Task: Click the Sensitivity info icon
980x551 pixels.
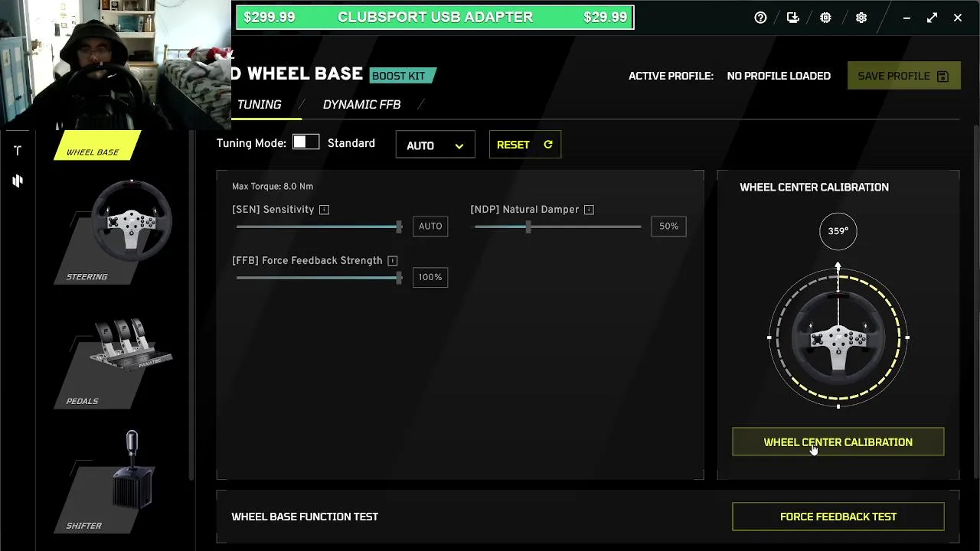Action: [x=324, y=210]
